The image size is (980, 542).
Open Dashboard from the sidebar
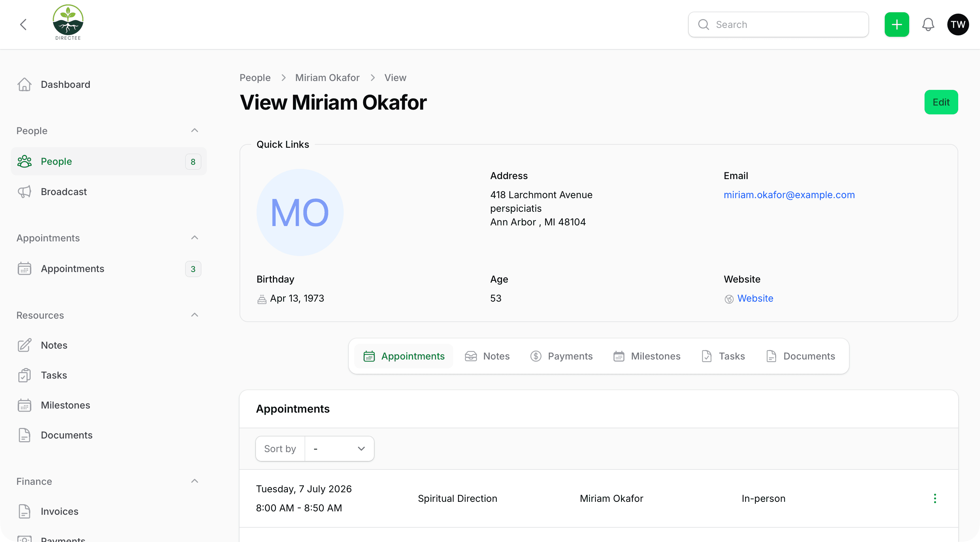tap(109, 84)
